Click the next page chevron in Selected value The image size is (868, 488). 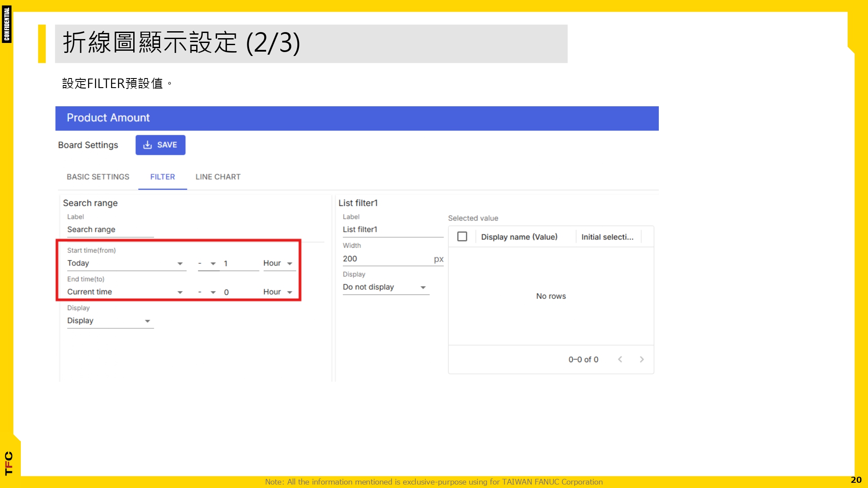641,359
